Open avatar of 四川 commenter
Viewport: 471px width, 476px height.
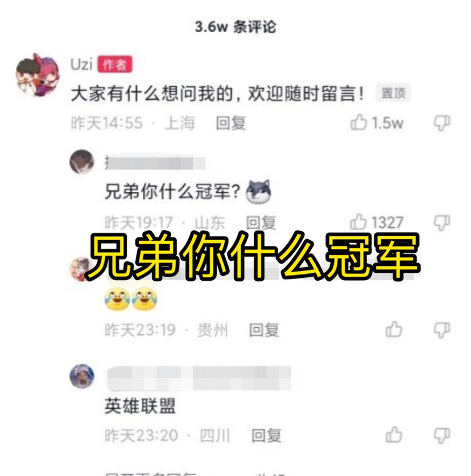82,376
